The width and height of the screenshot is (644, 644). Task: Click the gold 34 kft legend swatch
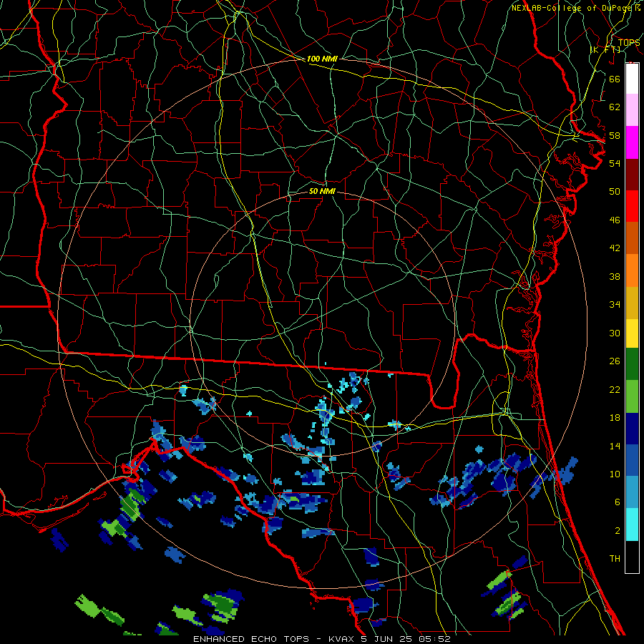[x=632, y=303]
